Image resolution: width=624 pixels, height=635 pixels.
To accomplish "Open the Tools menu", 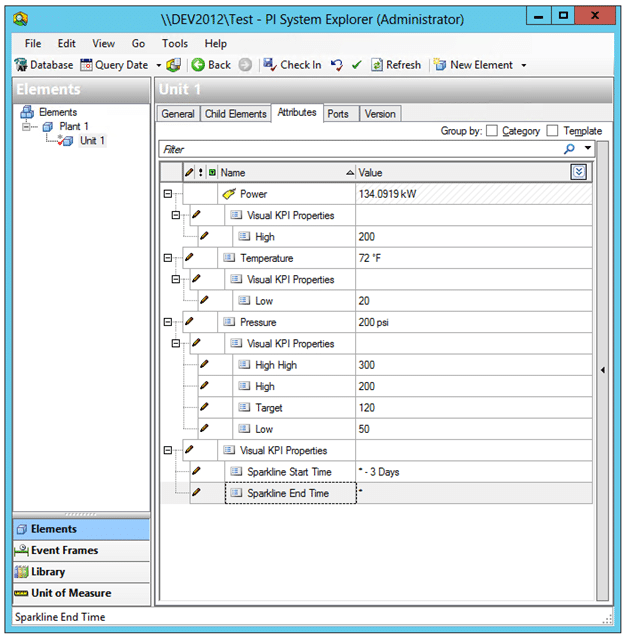I will coord(175,44).
